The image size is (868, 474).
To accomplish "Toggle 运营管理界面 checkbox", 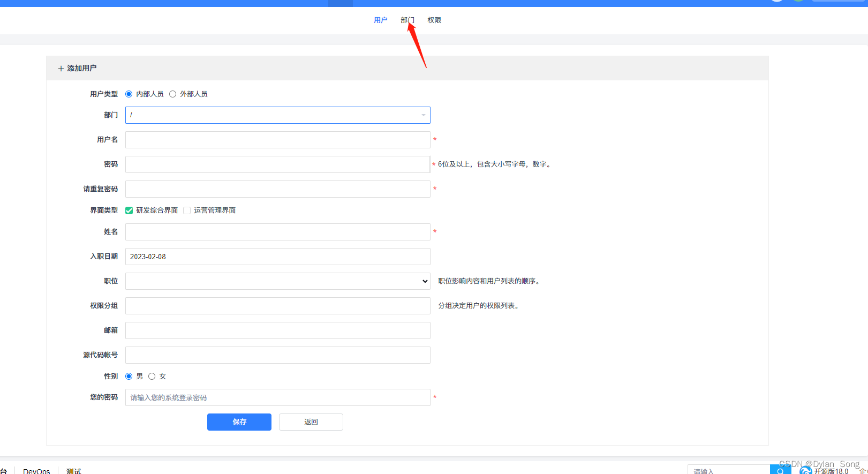I will pyautogui.click(x=187, y=210).
